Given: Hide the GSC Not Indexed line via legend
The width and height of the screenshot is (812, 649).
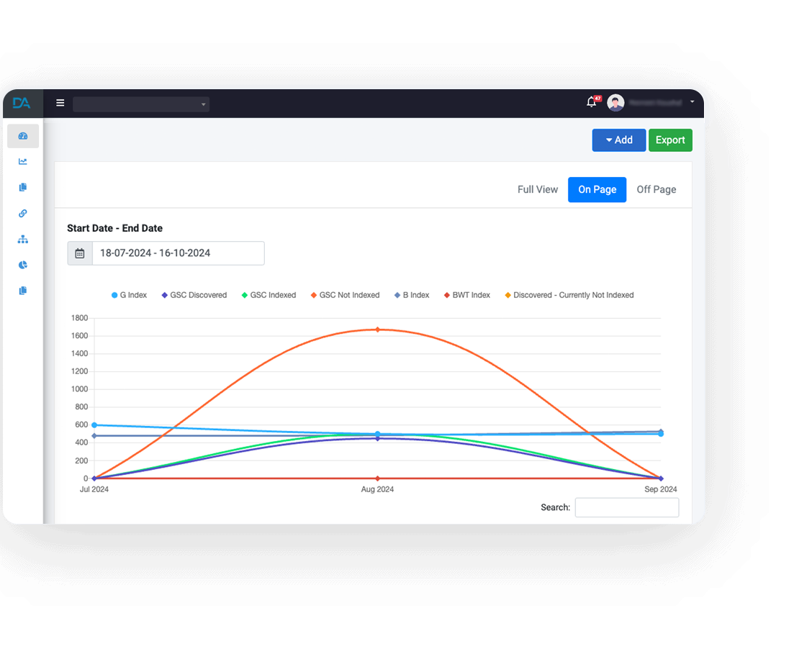Looking at the screenshot, I should 344,295.
